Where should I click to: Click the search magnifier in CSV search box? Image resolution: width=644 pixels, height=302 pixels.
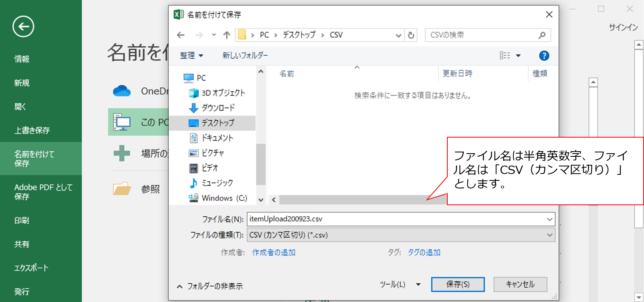click(542, 35)
